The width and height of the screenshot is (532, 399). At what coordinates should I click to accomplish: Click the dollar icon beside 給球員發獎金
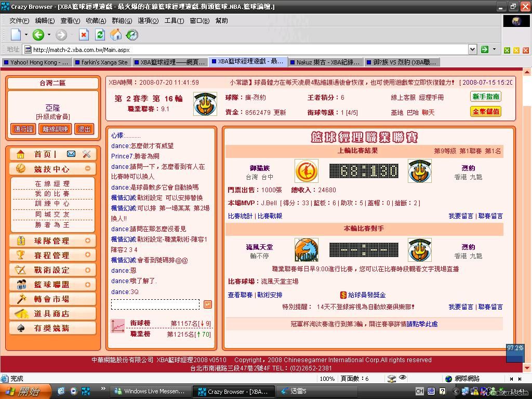point(343,295)
